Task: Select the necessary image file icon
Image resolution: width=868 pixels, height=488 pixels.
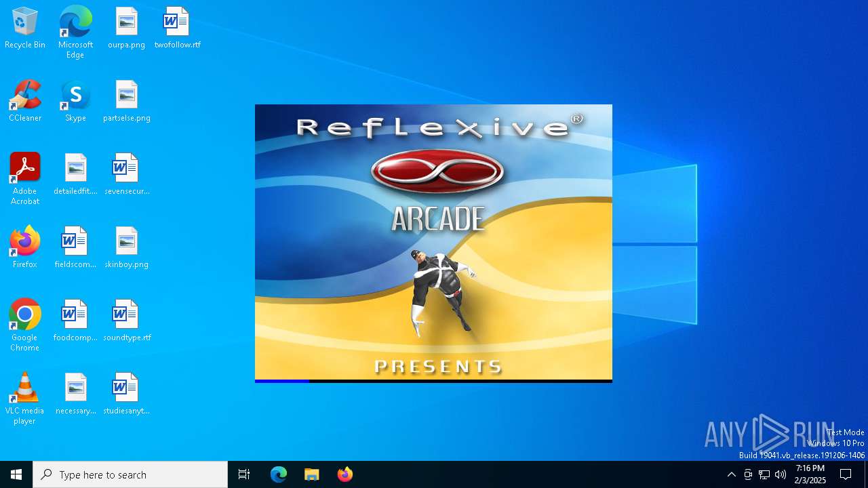Action: (75, 394)
